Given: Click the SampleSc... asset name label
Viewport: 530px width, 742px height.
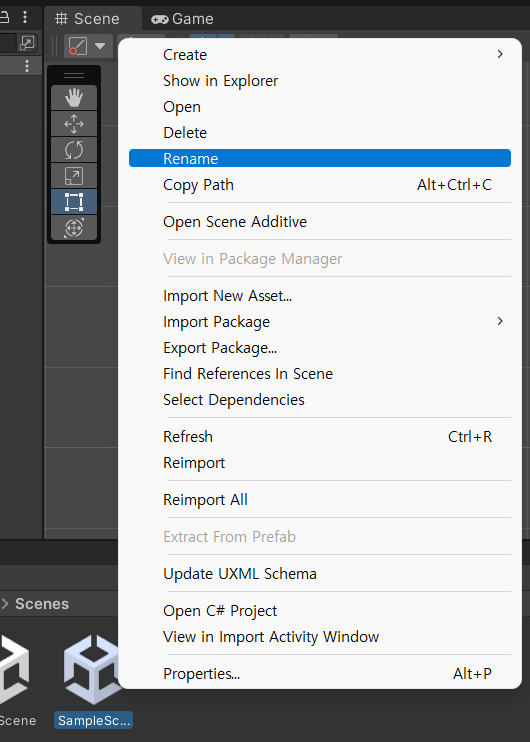Looking at the screenshot, I should (x=94, y=720).
